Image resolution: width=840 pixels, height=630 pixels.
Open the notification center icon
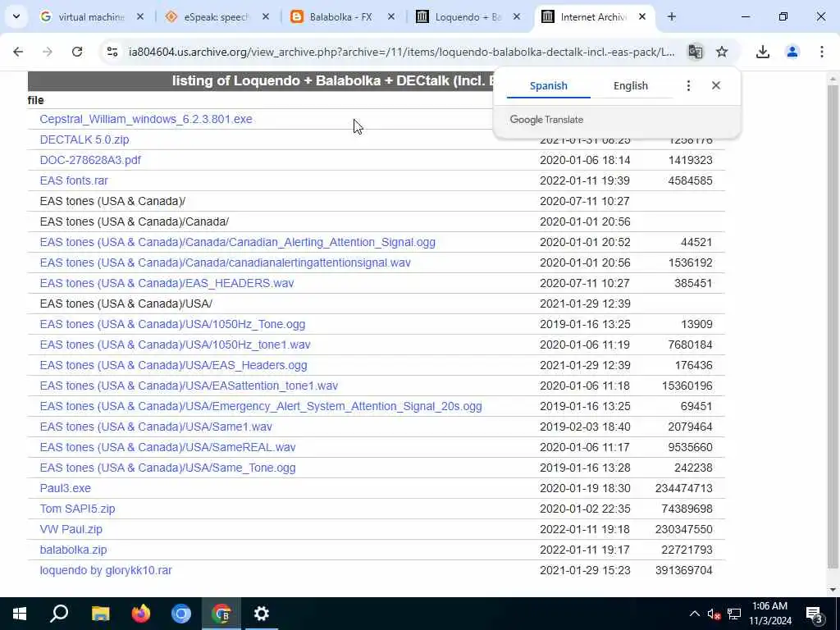[x=815, y=614]
